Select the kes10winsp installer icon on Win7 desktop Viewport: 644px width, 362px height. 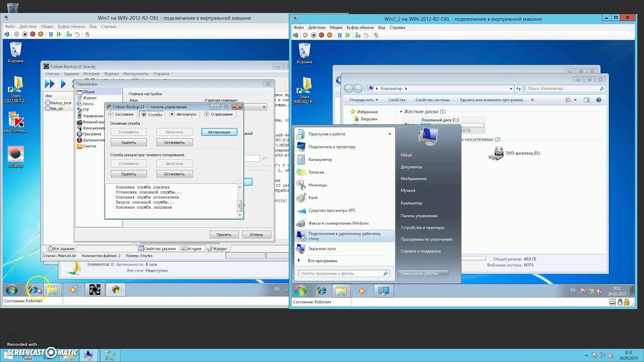[x=16, y=123]
